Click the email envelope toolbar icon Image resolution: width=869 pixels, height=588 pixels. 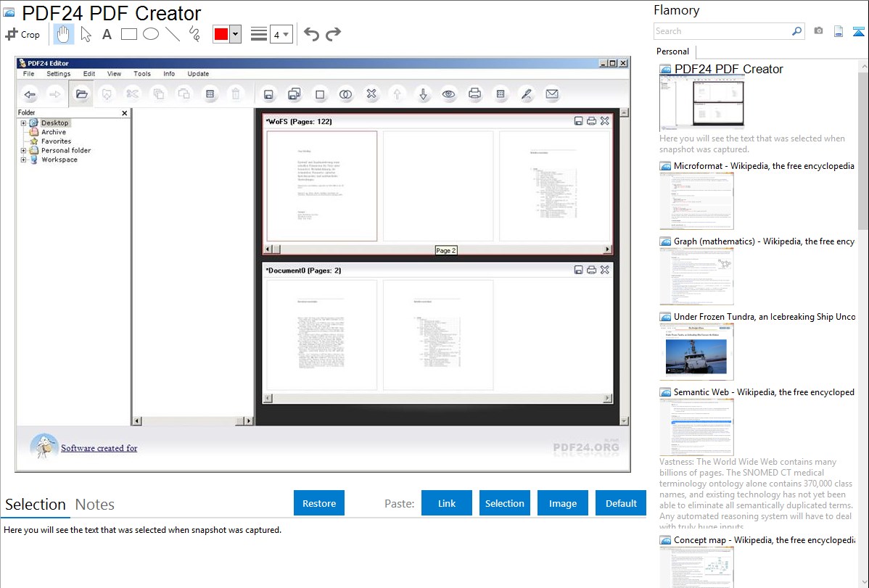tap(552, 94)
